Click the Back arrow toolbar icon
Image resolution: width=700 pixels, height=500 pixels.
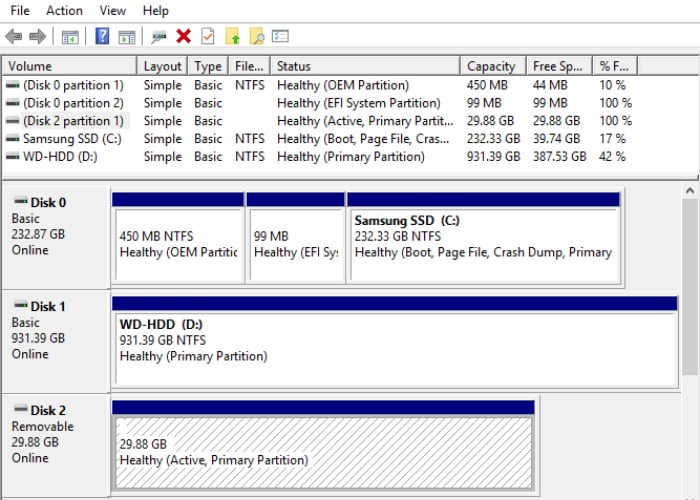pos(14,36)
